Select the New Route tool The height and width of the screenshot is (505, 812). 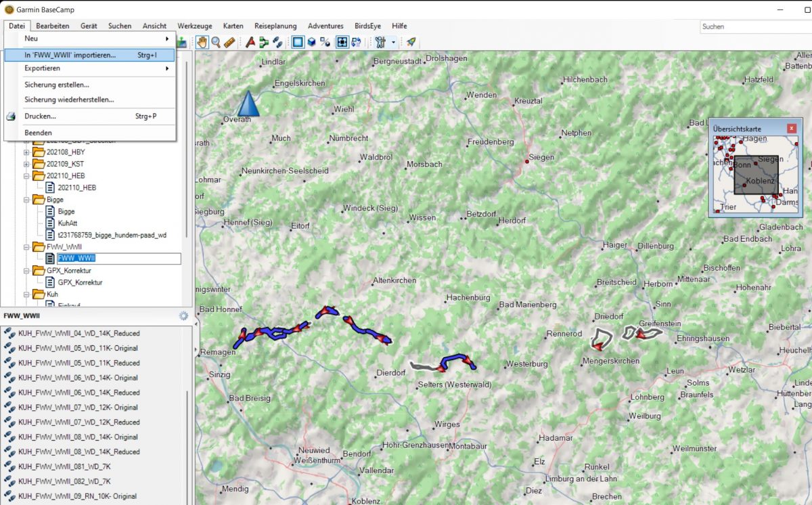pyautogui.click(x=264, y=42)
